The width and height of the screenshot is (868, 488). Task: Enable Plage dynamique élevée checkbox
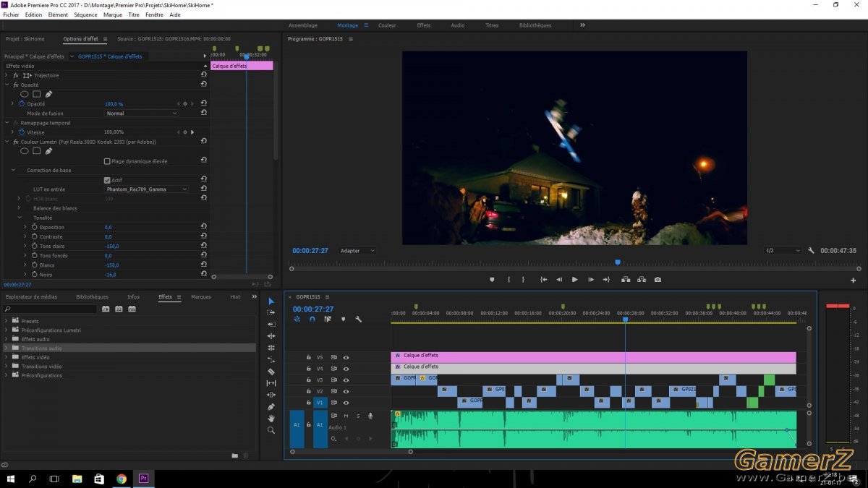(x=107, y=161)
